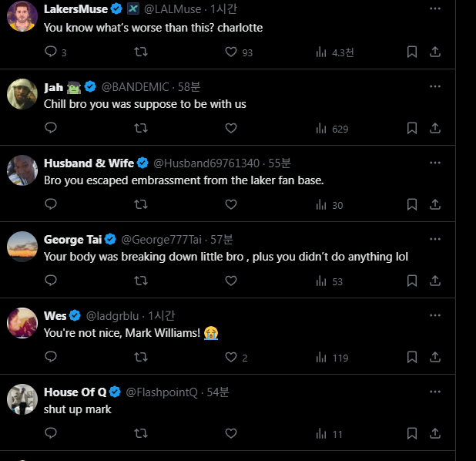Expand the three-dot menu on Wes's tweet

click(x=435, y=315)
